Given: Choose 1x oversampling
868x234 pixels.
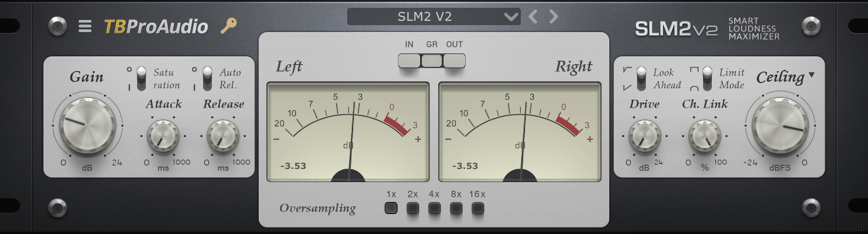Looking at the screenshot, I should coord(391,208).
